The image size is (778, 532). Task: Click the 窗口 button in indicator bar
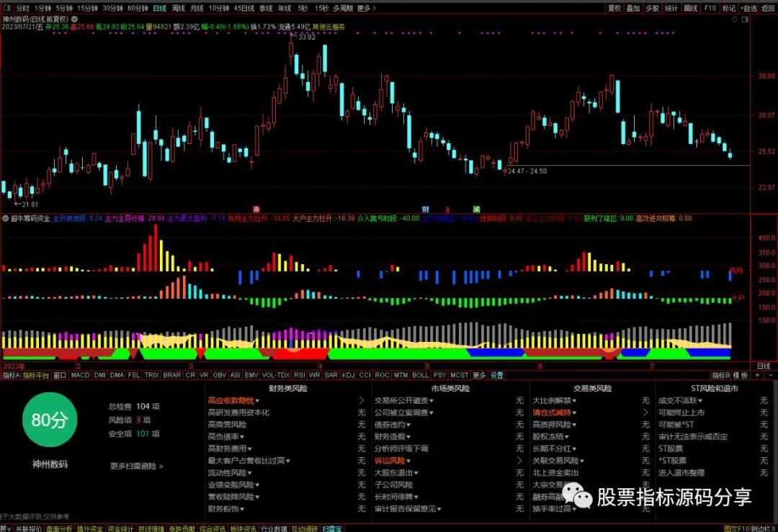(x=60, y=375)
